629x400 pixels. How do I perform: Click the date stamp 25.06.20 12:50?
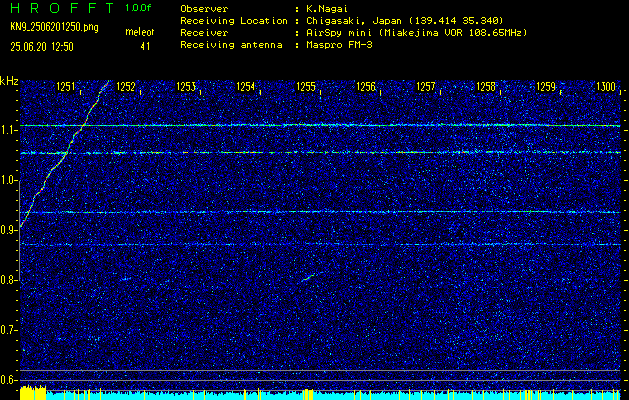(42, 47)
